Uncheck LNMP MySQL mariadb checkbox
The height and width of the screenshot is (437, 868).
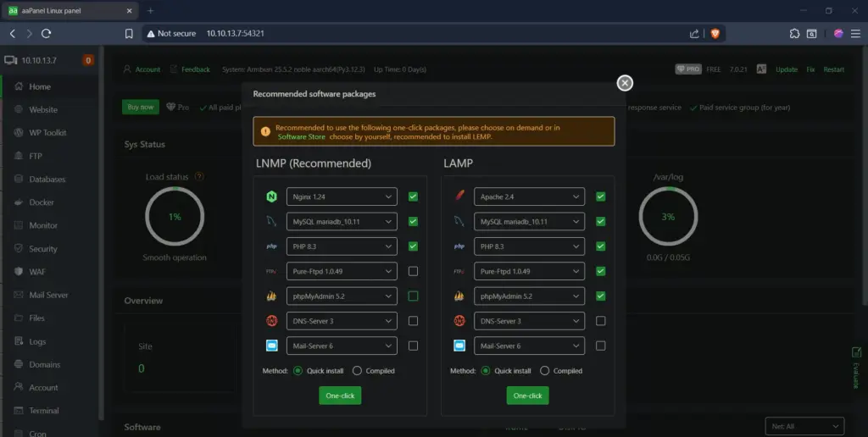[413, 221]
